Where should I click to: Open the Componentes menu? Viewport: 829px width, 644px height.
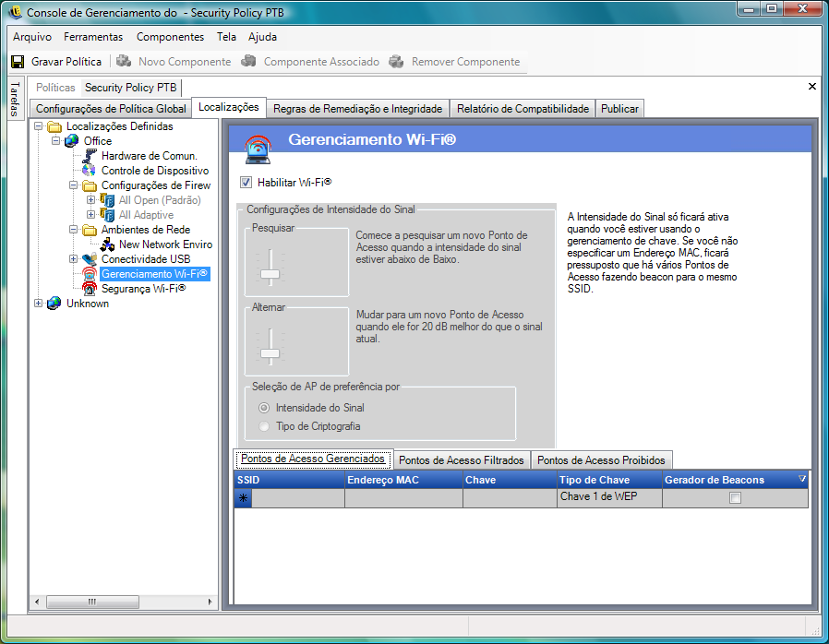click(x=170, y=37)
